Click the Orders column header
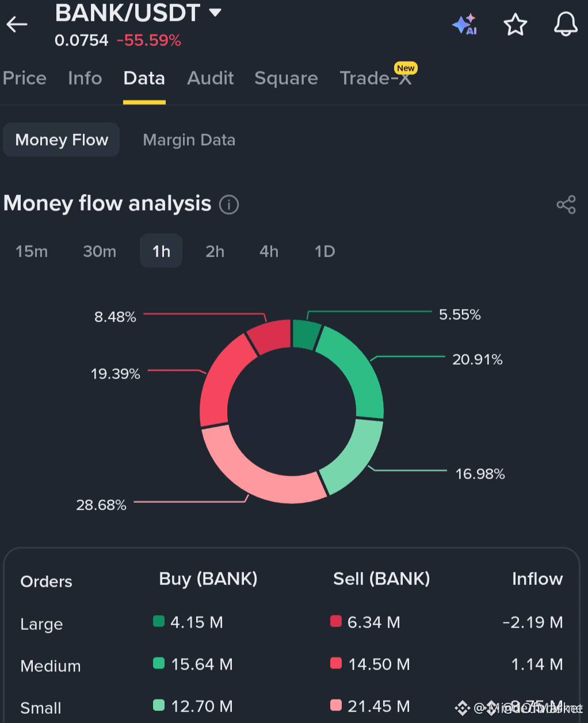 (46, 582)
